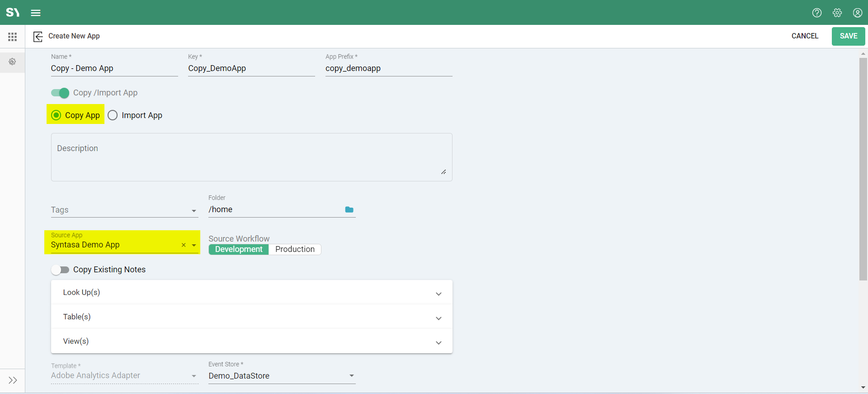Open the Tags dropdown
The width and height of the screenshot is (868, 394).
pos(193,210)
